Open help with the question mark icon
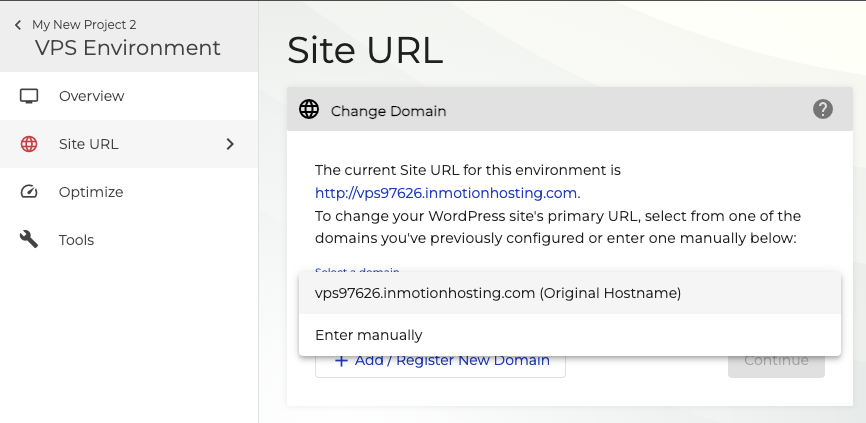Viewport: 866px width, 423px height. (823, 109)
